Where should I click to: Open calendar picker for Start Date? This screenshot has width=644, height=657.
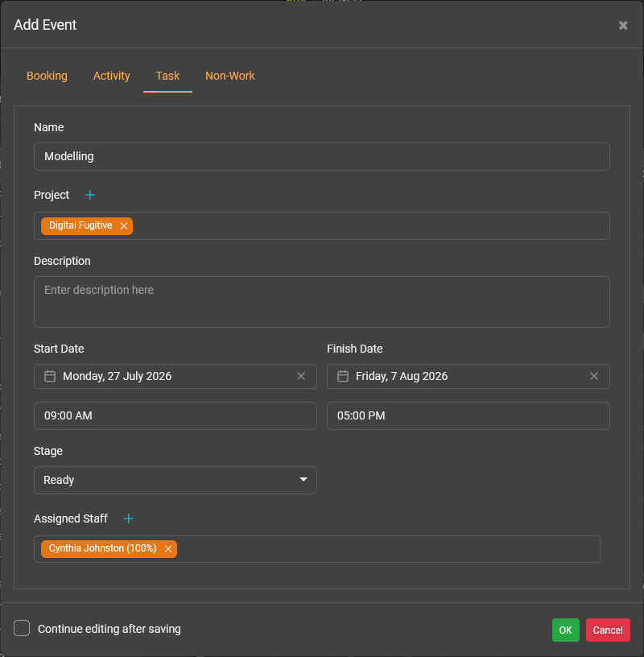click(50, 376)
